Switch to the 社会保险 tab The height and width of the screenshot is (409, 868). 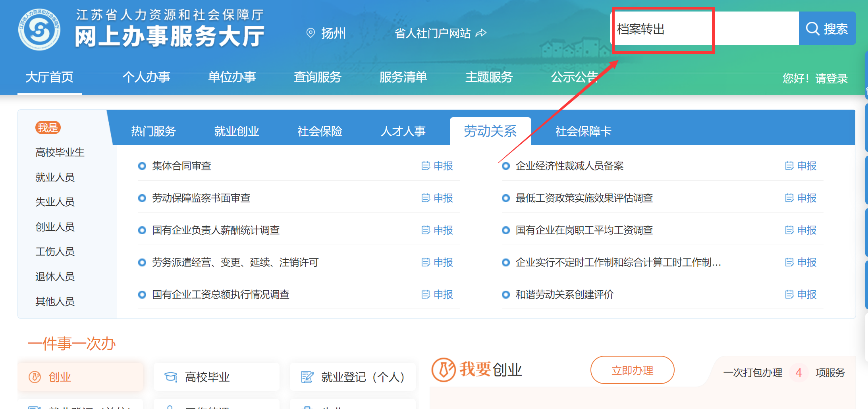(x=320, y=131)
